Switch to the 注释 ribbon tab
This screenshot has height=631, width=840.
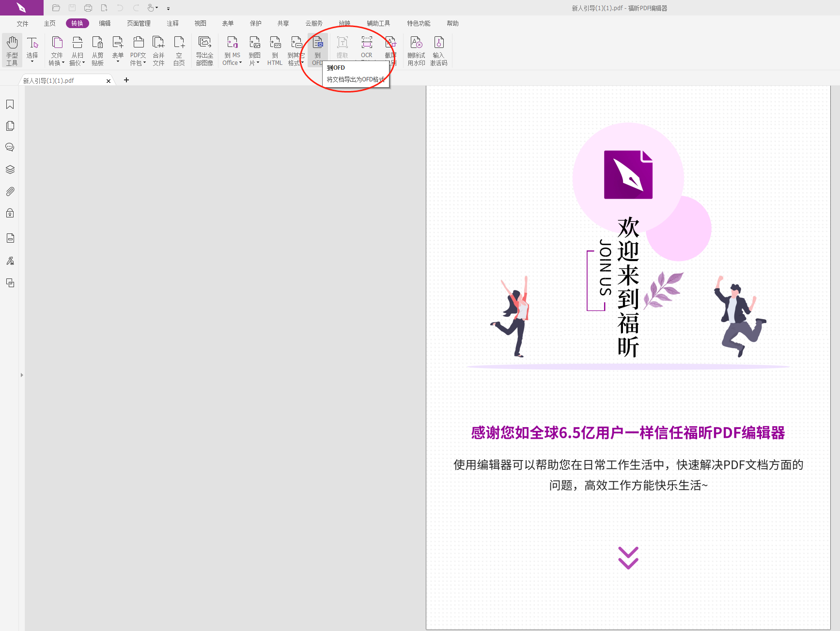tap(172, 23)
